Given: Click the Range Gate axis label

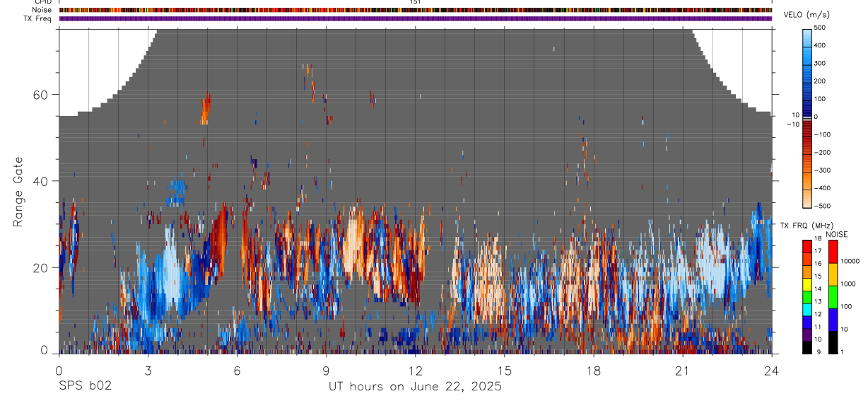Looking at the screenshot, I should coord(18,192).
